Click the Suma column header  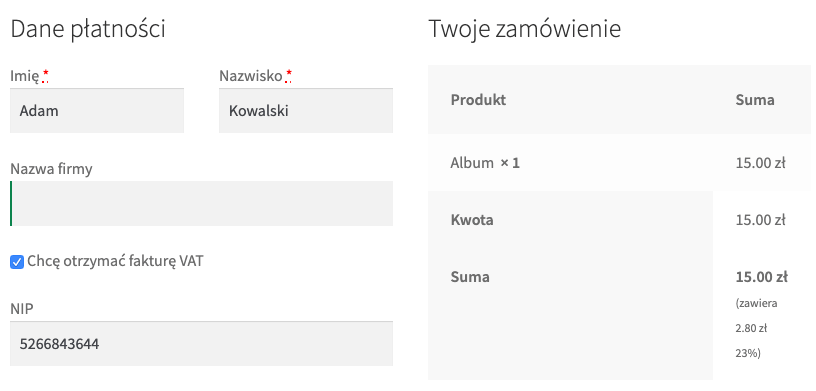pyautogui.click(x=755, y=99)
